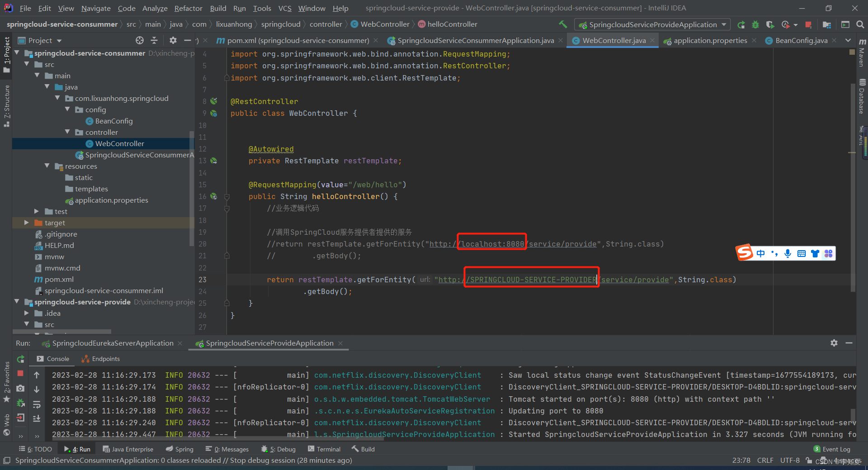Open Run tool window settings gear
Image resolution: width=868 pixels, height=470 pixels.
834,343
